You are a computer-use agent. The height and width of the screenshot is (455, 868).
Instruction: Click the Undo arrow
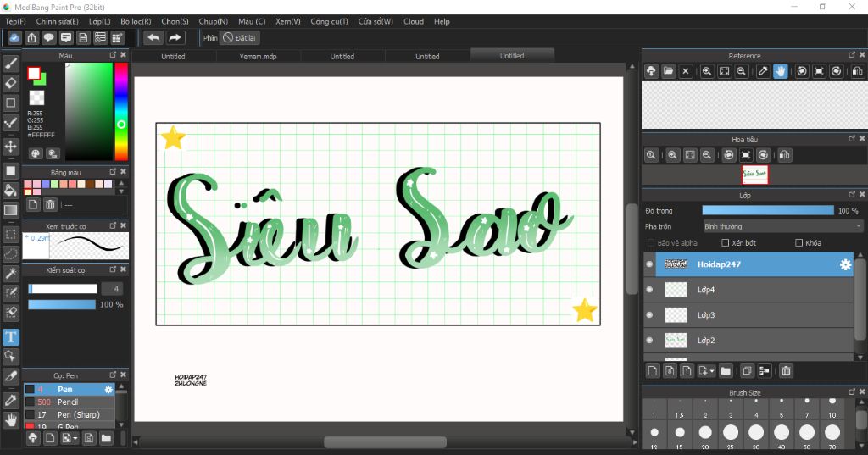click(x=153, y=37)
